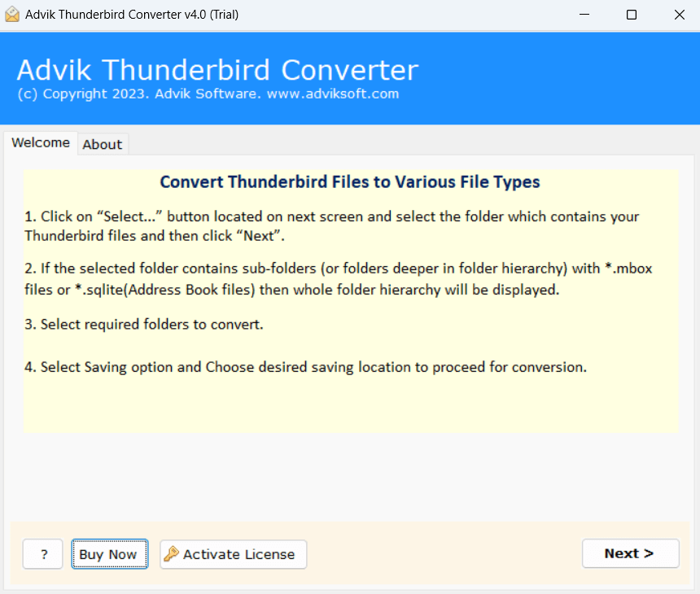Click the copyright 2023 Advik Software text
This screenshot has height=594, width=700.
[139, 94]
